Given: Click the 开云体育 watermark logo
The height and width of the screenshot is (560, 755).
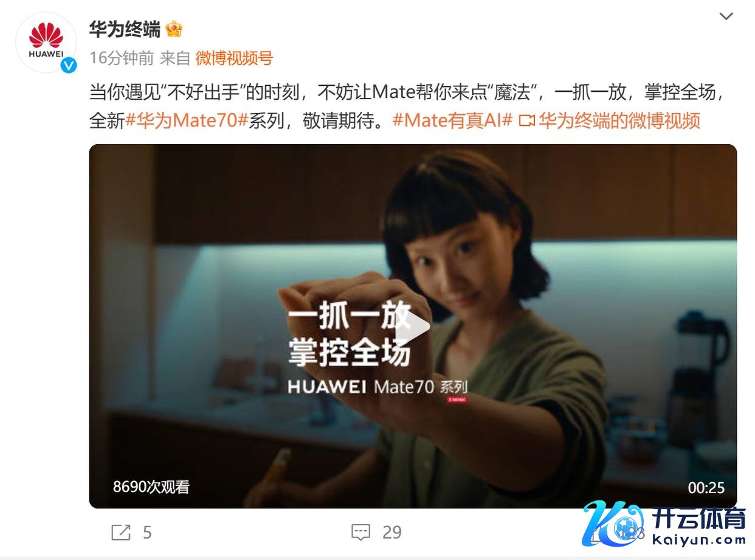Looking at the screenshot, I should click(664, 524).
